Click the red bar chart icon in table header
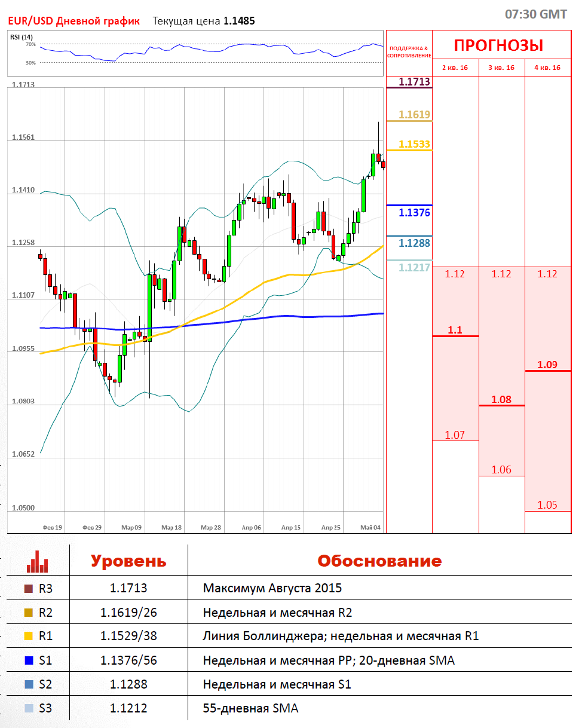 click(38, 561)
